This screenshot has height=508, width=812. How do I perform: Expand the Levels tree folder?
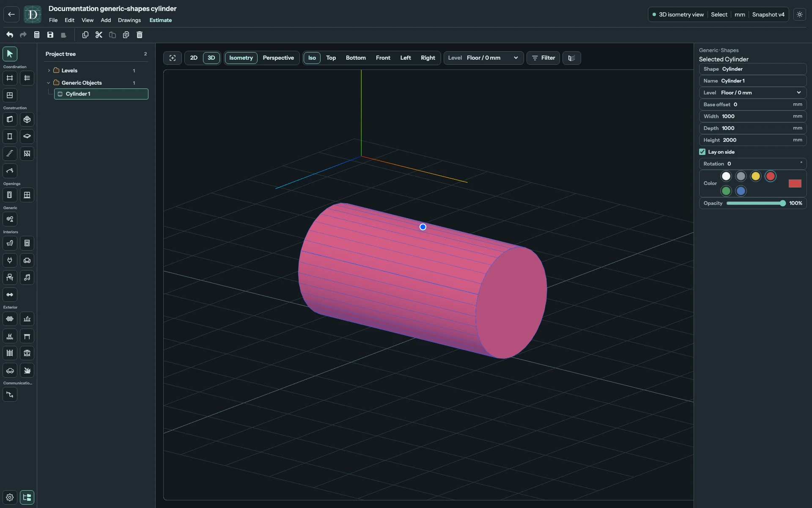point(49,71)
